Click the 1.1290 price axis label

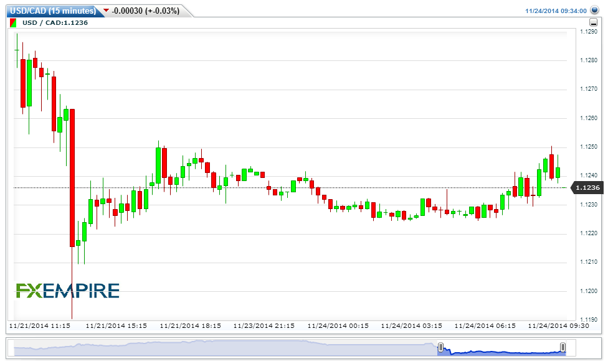589,32
